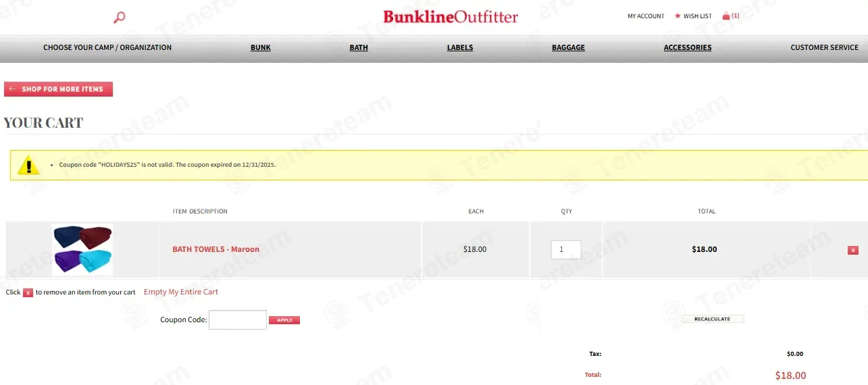Open the Wish List link
The height and width of the screenshot is (385, 868).
[698, 16]
